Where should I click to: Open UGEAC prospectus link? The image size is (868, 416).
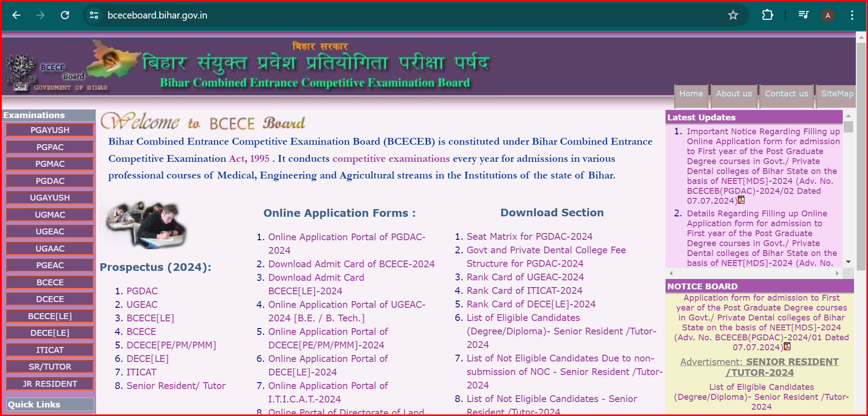pyautogui.click(x=142, y=305)
